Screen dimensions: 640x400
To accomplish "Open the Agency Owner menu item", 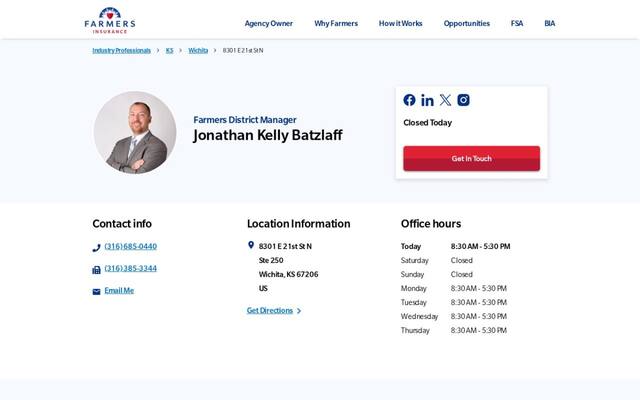I will click(269, 24).
